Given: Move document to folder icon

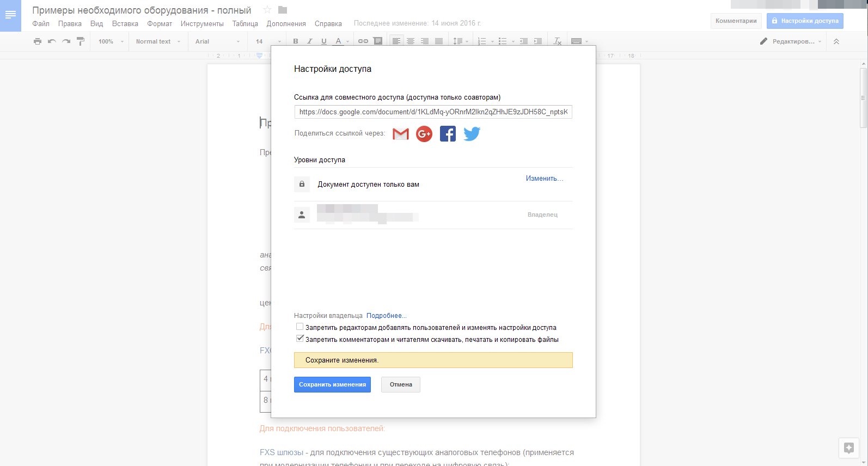Looking at the screenshot, I should [283, 10].
